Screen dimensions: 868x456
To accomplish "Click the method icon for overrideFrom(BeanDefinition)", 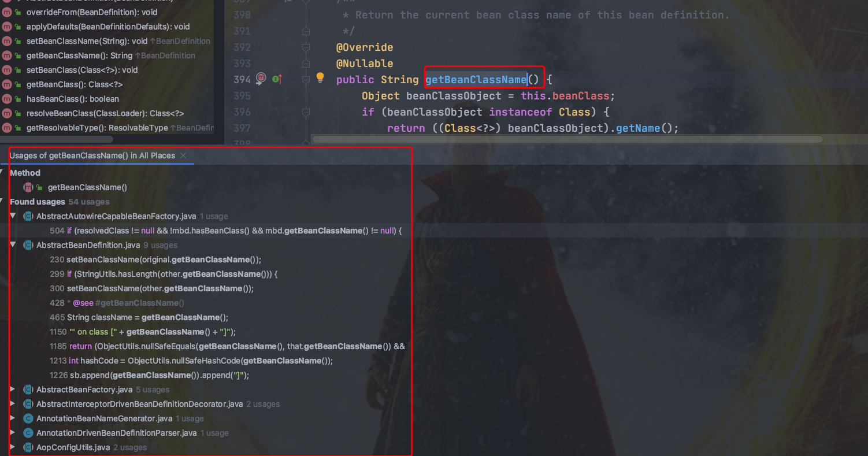I will tap(6, 12).
